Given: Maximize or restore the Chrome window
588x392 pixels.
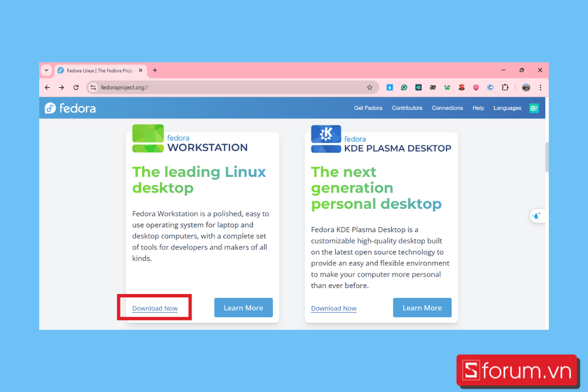Looking at the screenshot, I should click(x=522, y=70).
